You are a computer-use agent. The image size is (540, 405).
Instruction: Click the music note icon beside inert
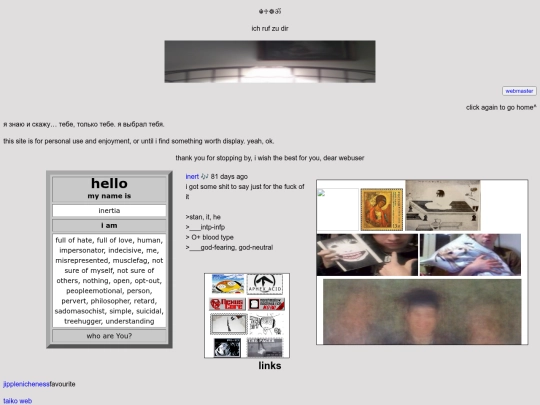pos(205,176)
